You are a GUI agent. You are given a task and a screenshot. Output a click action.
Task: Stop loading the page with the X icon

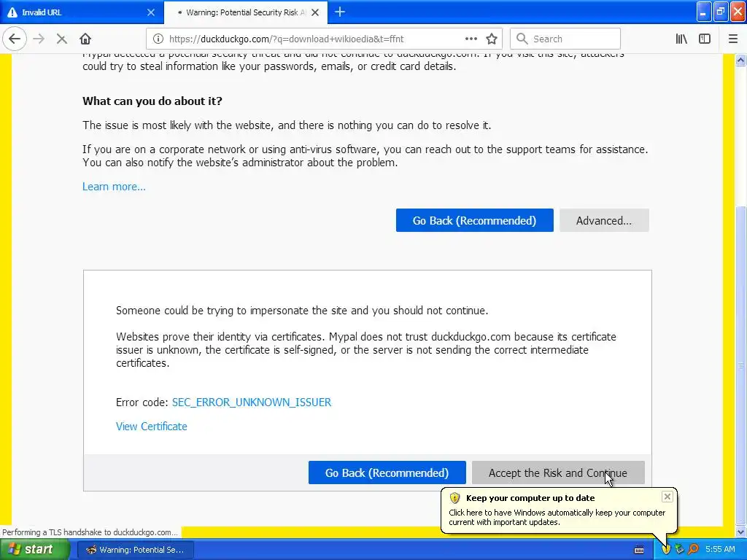[x=61, y=39]
